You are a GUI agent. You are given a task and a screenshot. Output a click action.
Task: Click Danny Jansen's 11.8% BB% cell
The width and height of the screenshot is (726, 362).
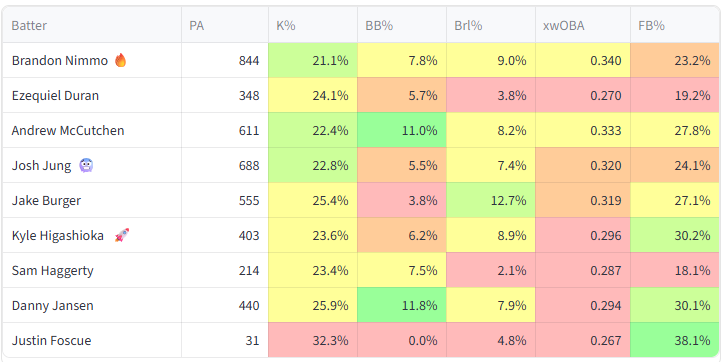click(x=402, y=306)
